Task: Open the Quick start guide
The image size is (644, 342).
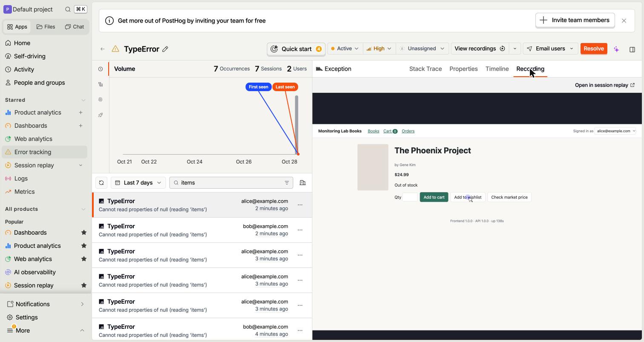Action: (296, 49)
